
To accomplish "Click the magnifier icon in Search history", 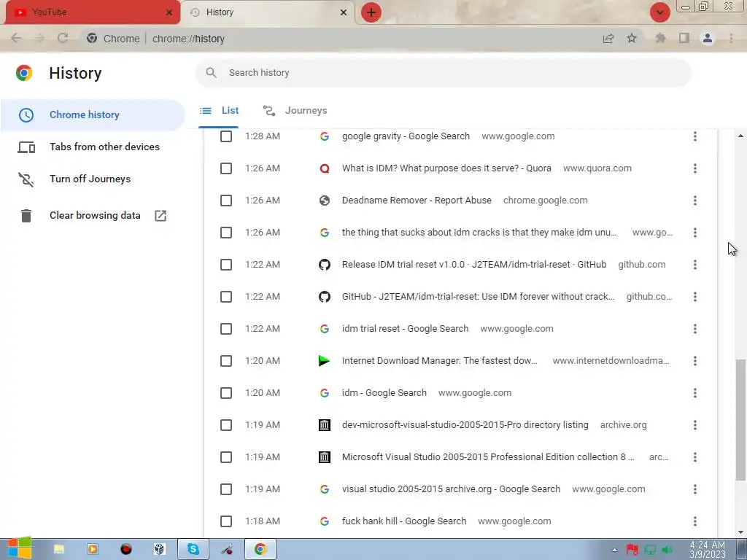I will click(x=211, y=72).
